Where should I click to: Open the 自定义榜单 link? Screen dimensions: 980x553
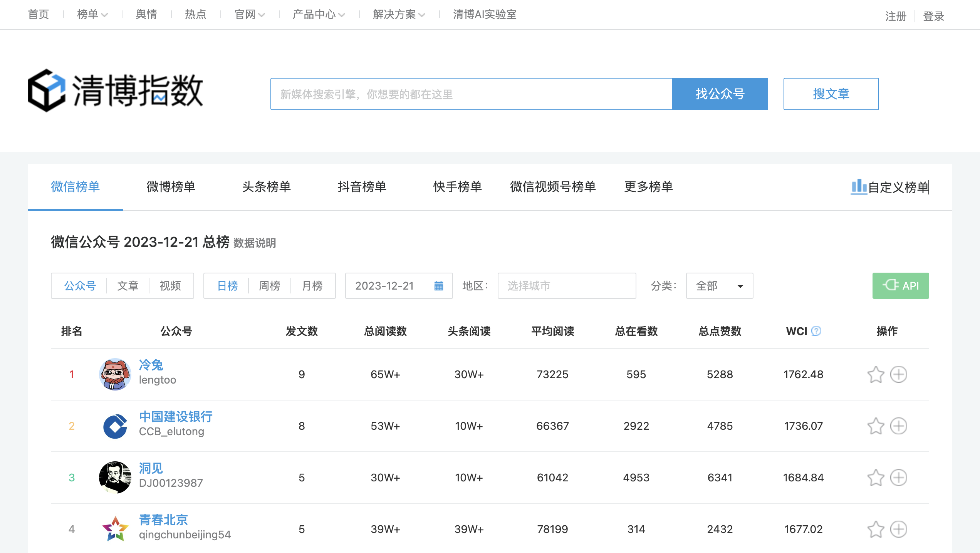(x=898, y=187)
